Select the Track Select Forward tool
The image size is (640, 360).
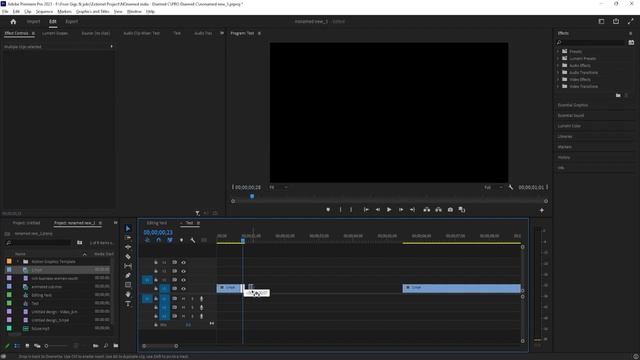[128, 238]
